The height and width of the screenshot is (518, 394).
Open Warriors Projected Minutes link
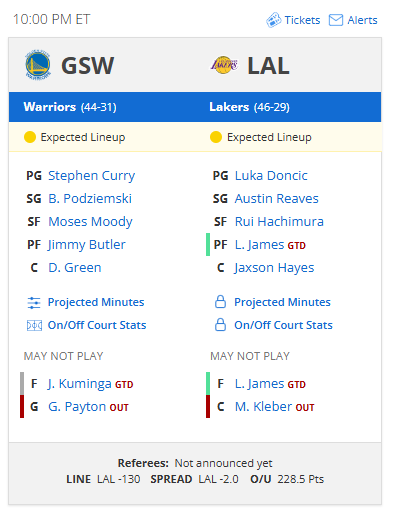pyautogui.click(x=96, y=302)
